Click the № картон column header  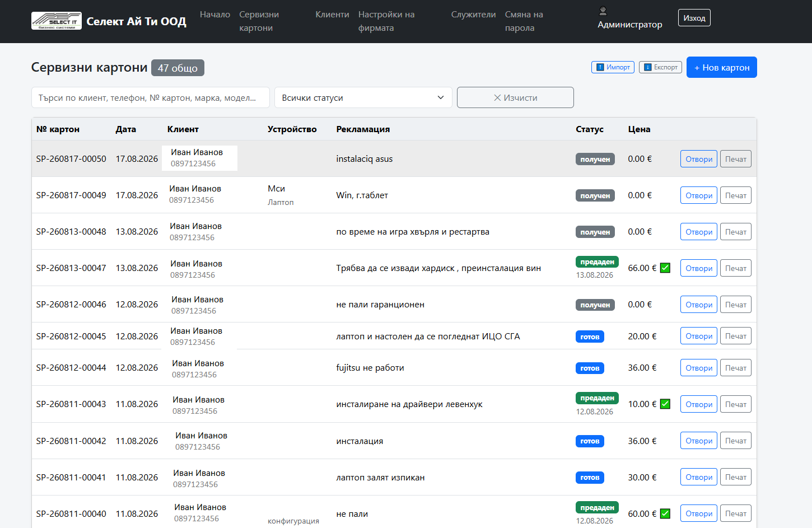point(58,129)
